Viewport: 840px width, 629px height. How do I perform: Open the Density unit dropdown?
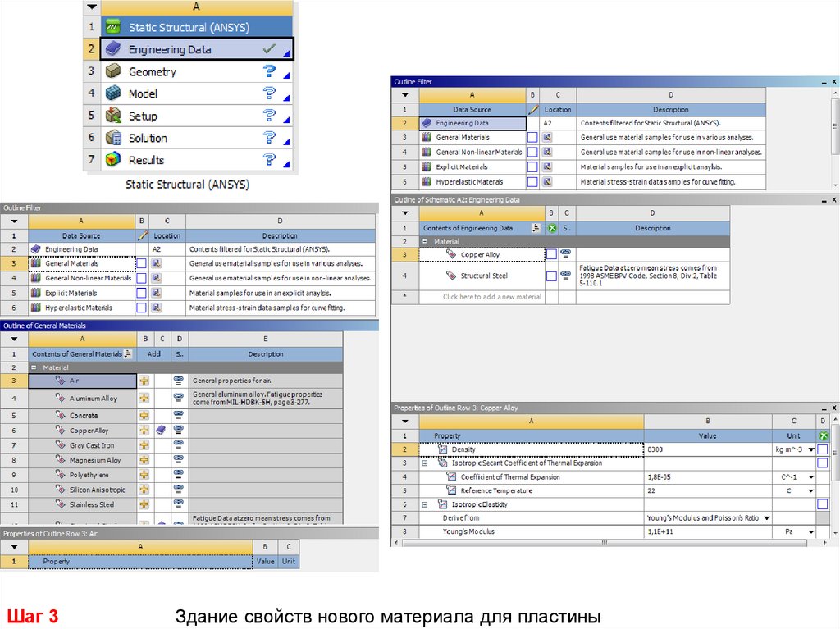811,449
